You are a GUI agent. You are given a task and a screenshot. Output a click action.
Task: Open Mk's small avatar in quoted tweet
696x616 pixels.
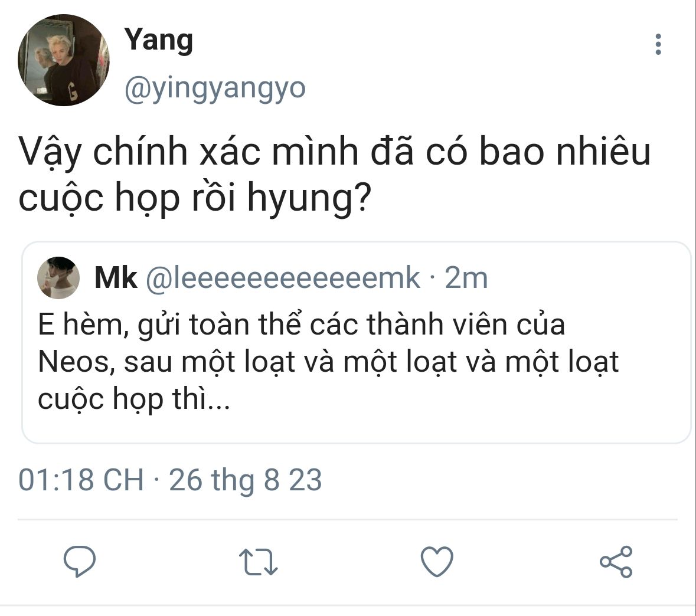tap(58, 278)
